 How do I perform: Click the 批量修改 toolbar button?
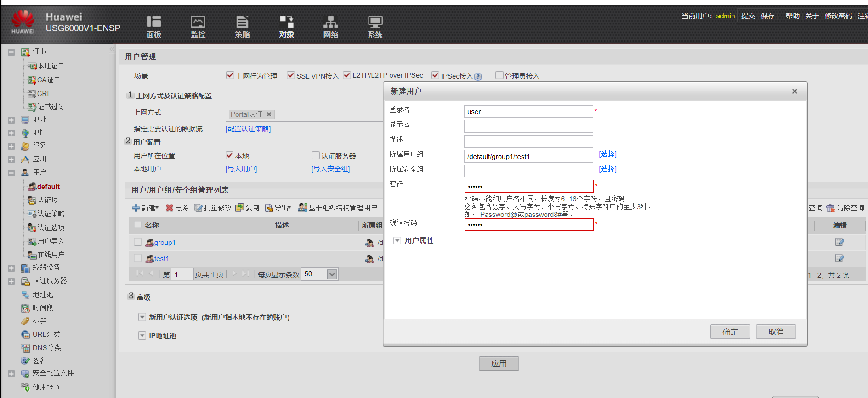tap(213, 208)
